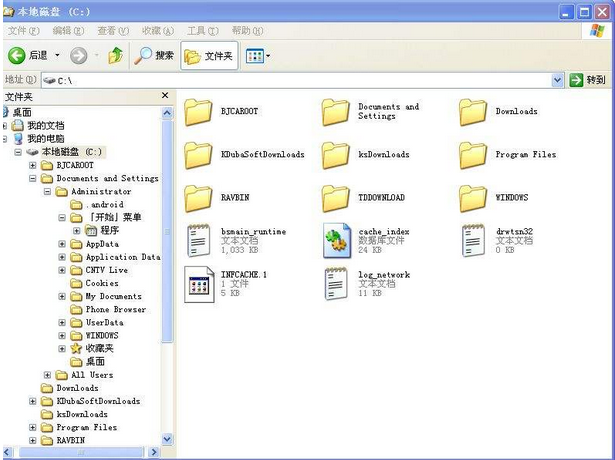Select the TDDOWNLOAD folder icon
Image resolution: width=615 pixels, height=460 pixels.
[x=335, y=198]
